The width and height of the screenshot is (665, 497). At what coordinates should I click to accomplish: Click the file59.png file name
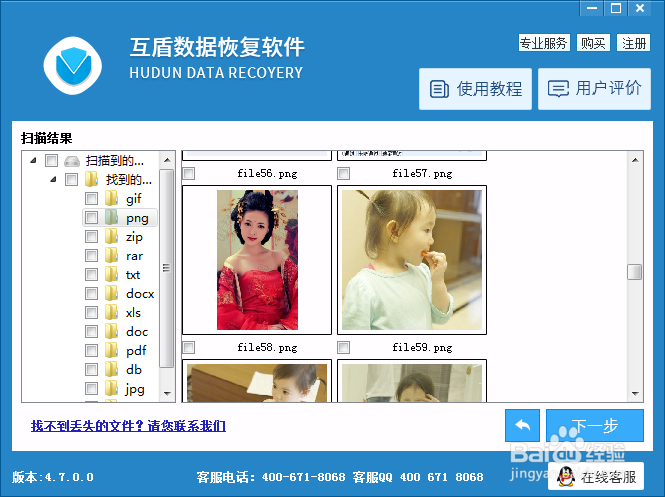click(422, 348)
